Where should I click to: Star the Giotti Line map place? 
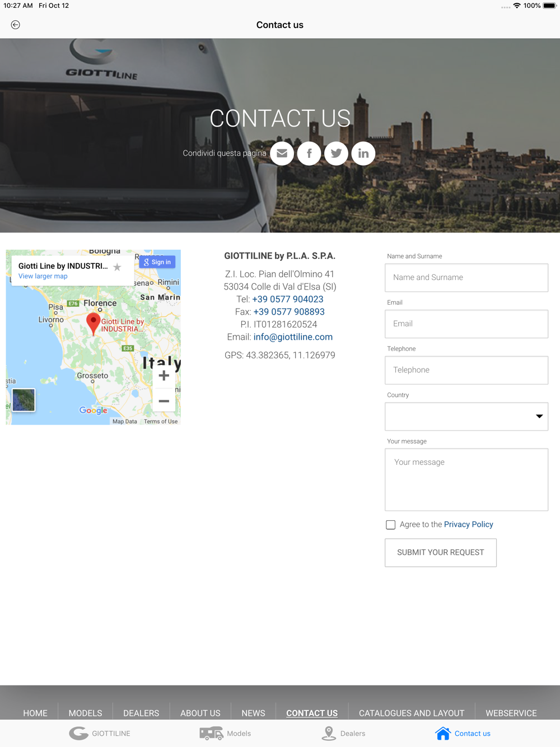click(117, 267)
